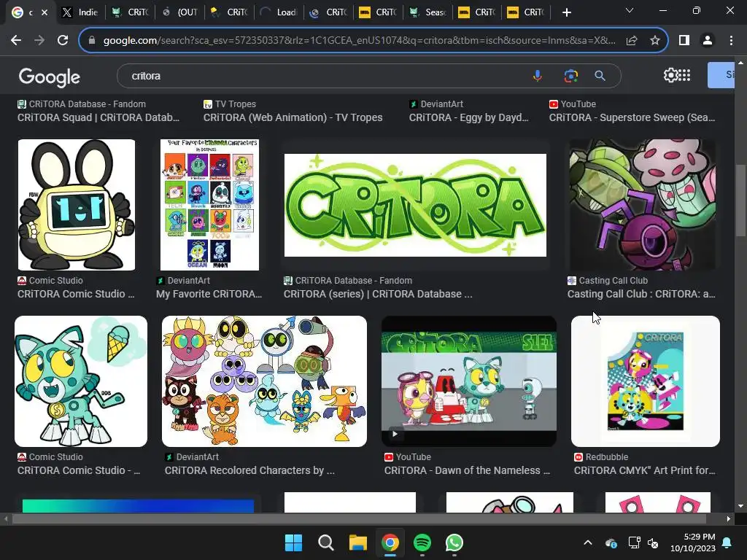The height and width of the screenshot is (560, 747).
Task: Open Google Lens image search
Action: click(x=570, y=76)
